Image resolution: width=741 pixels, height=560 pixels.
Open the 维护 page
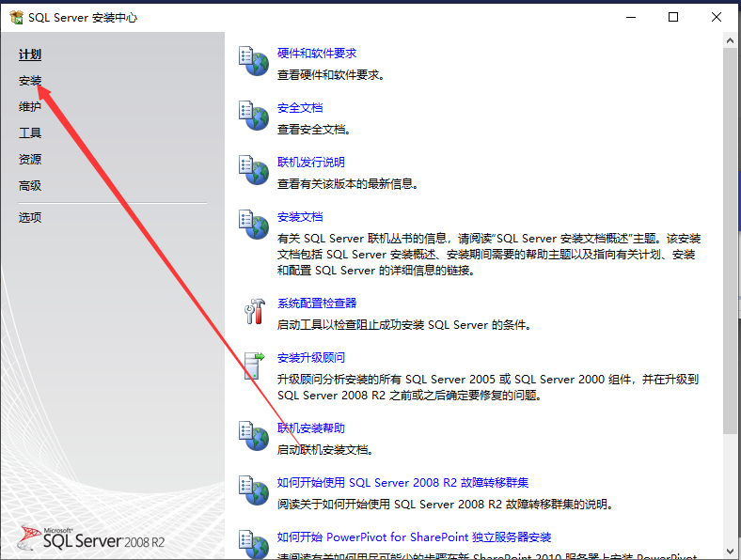30,107
